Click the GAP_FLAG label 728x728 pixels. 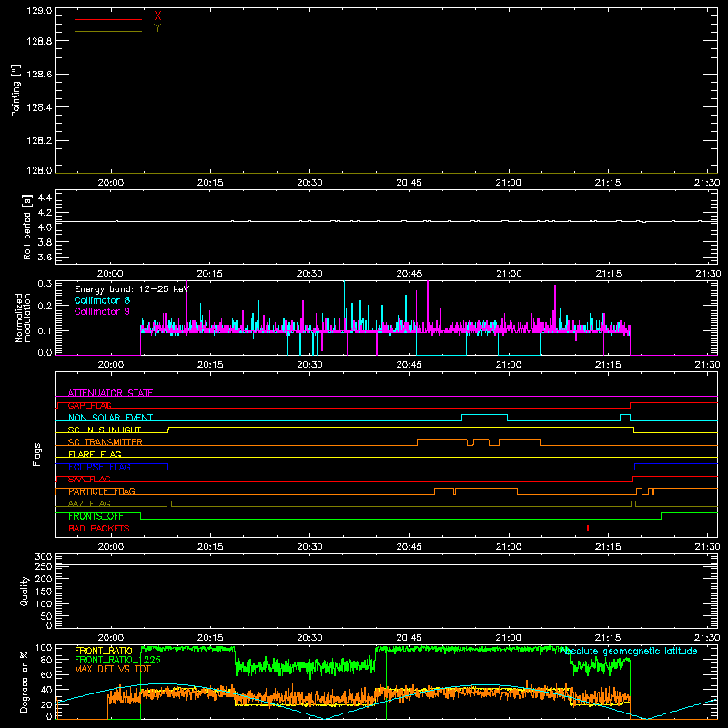pos(89,405)
